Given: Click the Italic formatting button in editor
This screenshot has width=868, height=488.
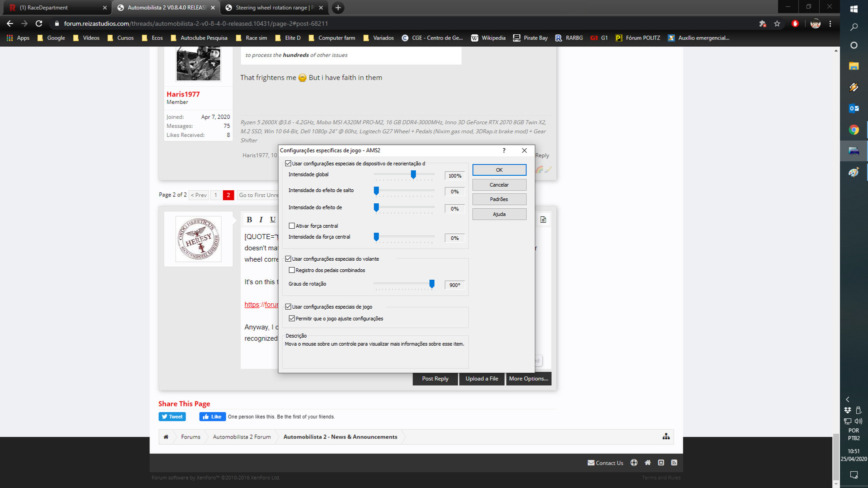Looking at the screenshot, I should (x=261, y=220).
